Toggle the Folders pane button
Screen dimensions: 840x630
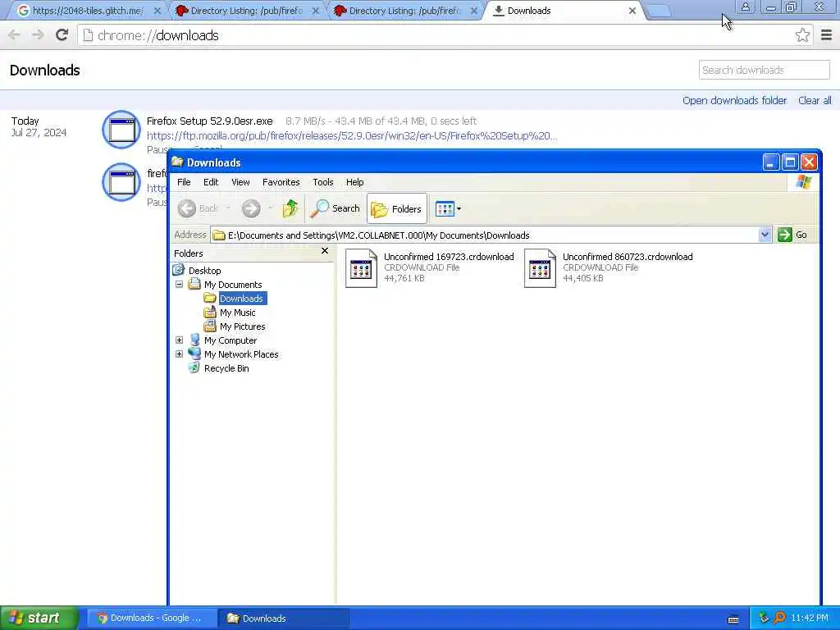tap(396, 208)
